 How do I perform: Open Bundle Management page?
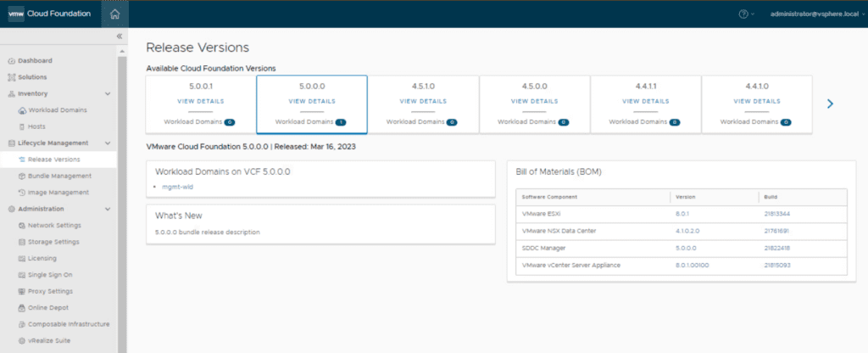[x=59, y=176]
